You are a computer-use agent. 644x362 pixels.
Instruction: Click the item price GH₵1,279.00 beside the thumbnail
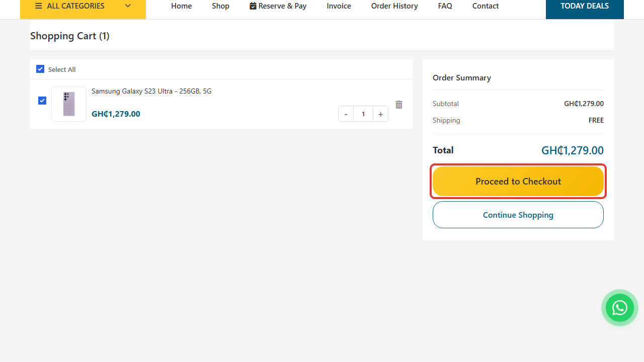click(116, 114)
